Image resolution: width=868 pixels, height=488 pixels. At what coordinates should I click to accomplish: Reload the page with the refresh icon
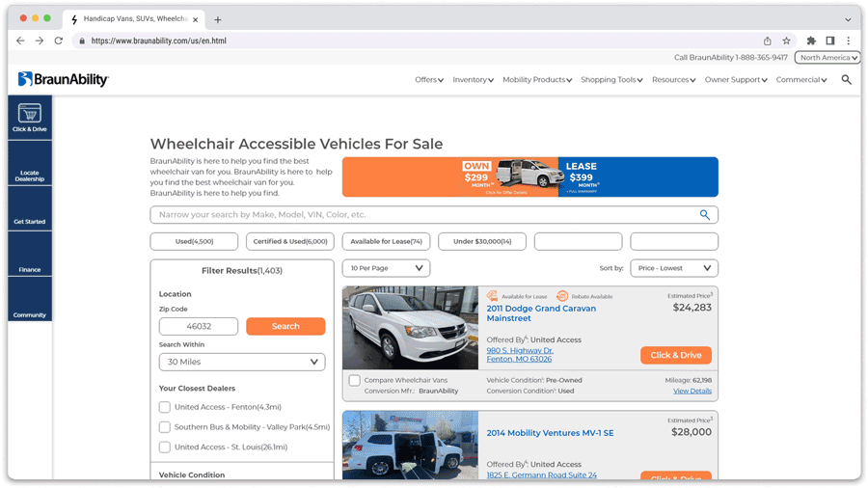click(x=59, y=41)
